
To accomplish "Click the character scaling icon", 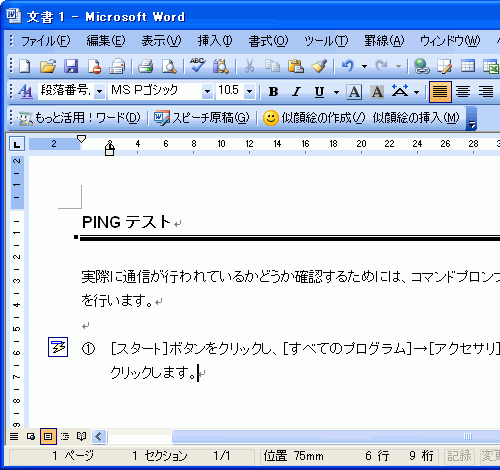I will tap(400, 91).
